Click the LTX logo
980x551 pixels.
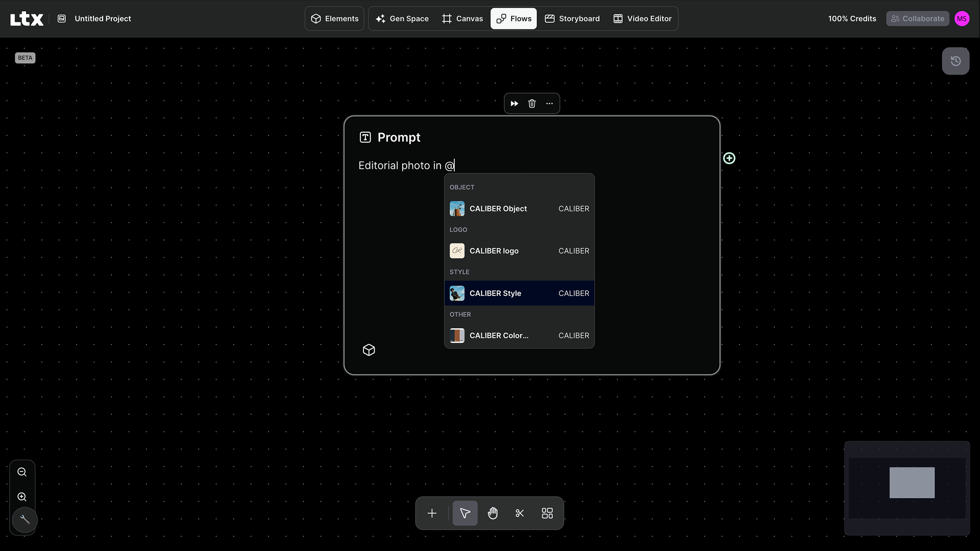pos(27,19)
